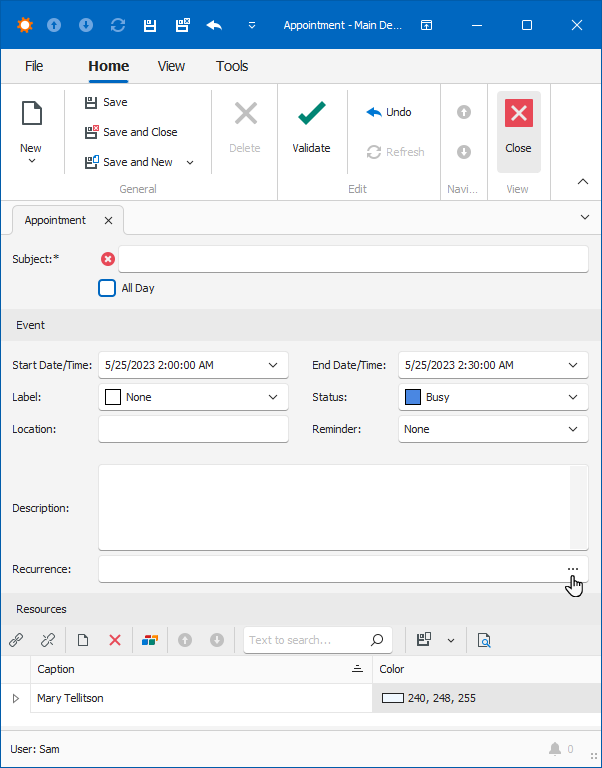Click the previous arrow in Resources toolbar
Viewport: 602px width, 768px height.
pos(185,640)
